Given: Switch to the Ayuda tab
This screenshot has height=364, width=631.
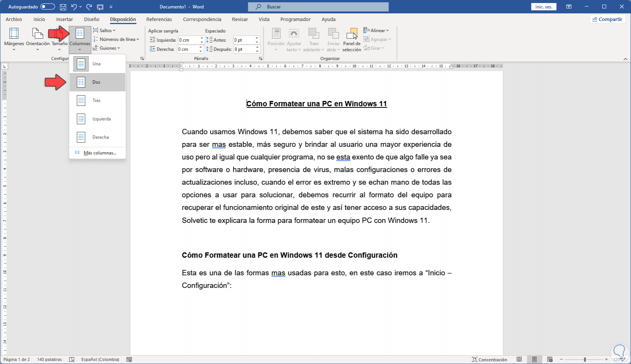Looking at the screenshot, I should tap(329, 19).
